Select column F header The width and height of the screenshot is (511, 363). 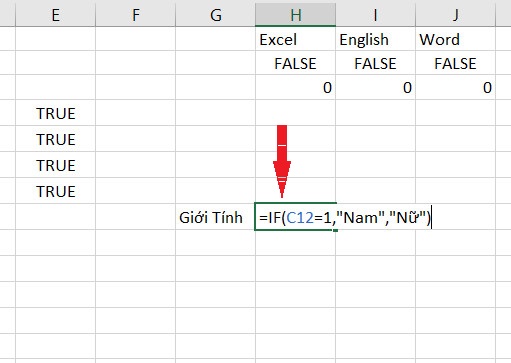coord(135,15)
